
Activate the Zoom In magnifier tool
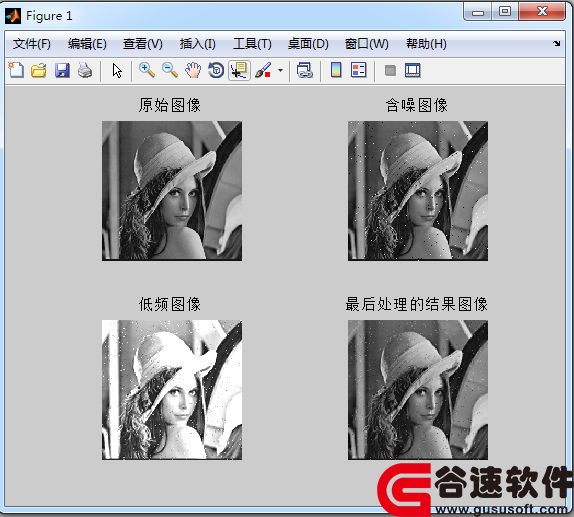pyautogui.click(x=147, y=70)
